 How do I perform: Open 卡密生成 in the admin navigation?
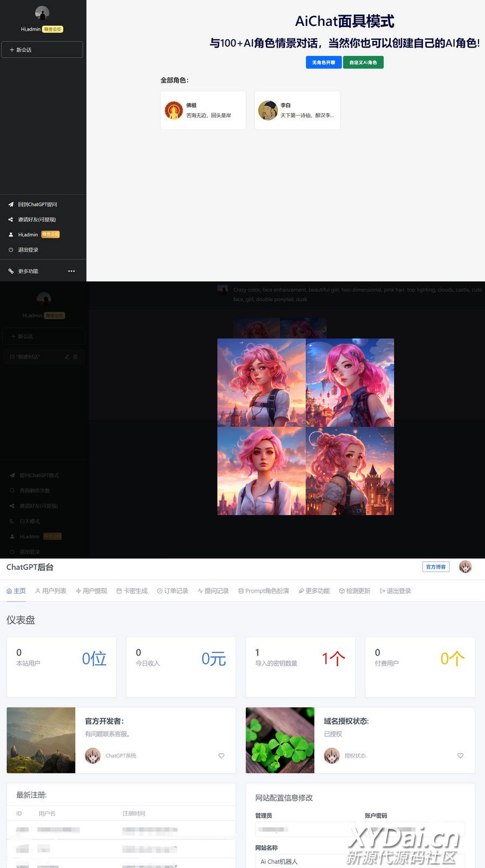132,591
